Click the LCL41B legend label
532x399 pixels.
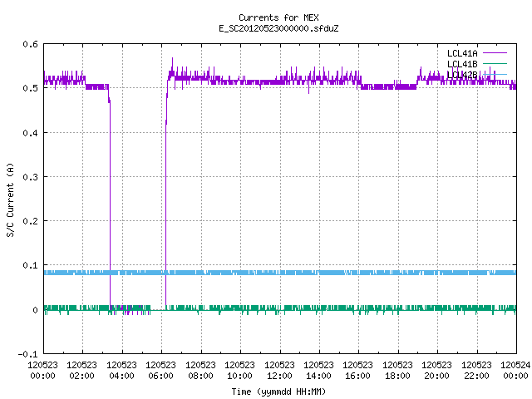462,64
